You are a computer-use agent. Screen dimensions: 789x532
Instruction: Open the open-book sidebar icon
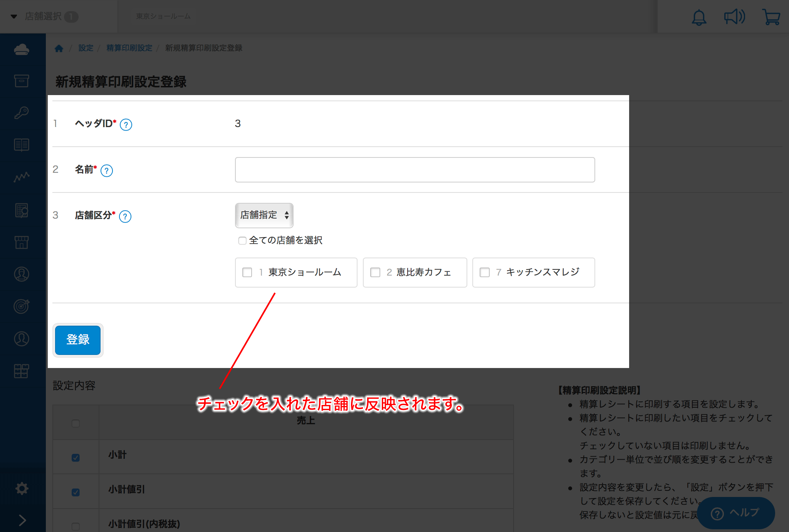point(22,145)
